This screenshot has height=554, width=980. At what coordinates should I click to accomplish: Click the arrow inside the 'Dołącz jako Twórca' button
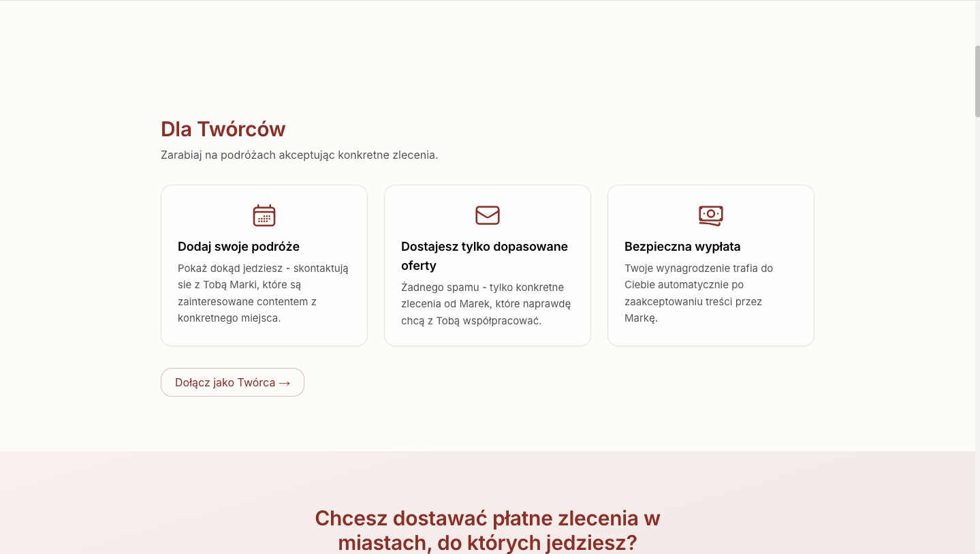point(285,382)
